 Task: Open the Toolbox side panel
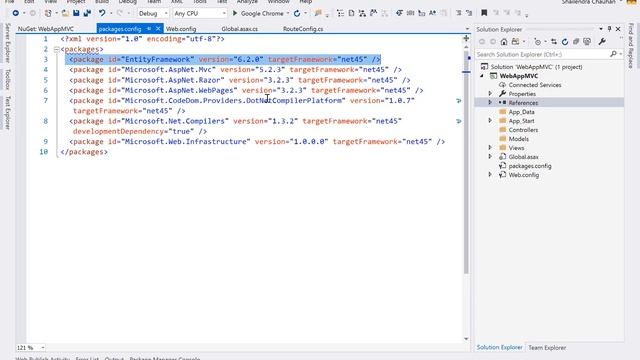point(7,79)
